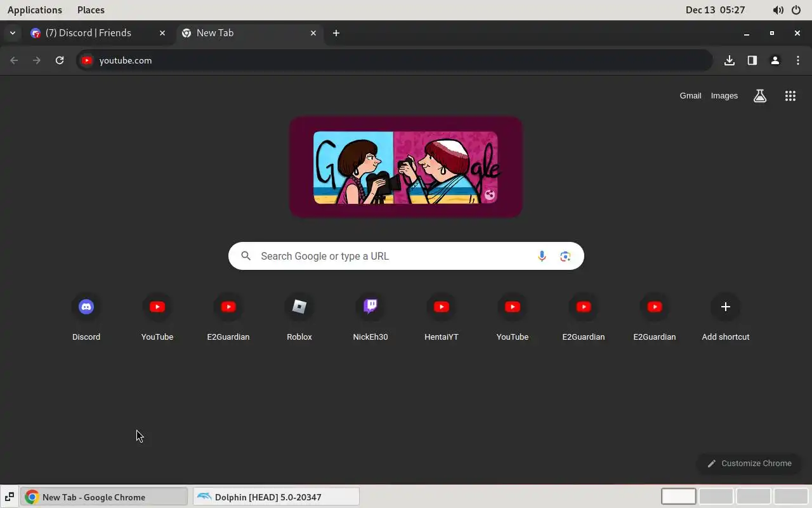
Task: Click the YouTube site icon in address bar
Action: tap(88, 60)
